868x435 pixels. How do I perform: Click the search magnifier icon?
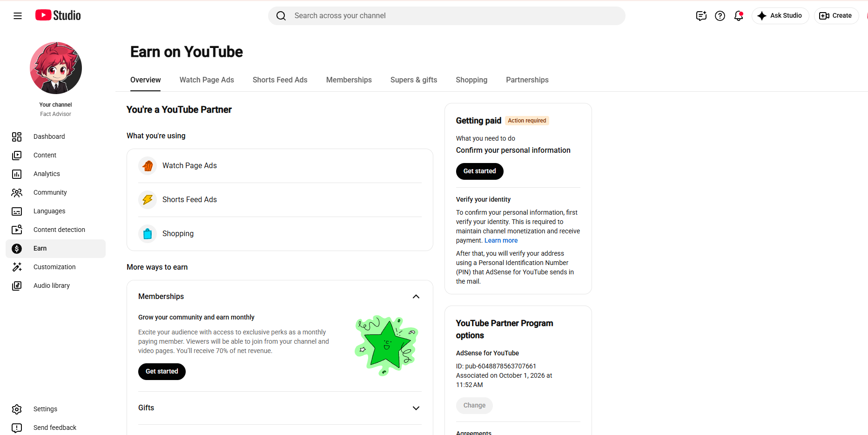281,16
